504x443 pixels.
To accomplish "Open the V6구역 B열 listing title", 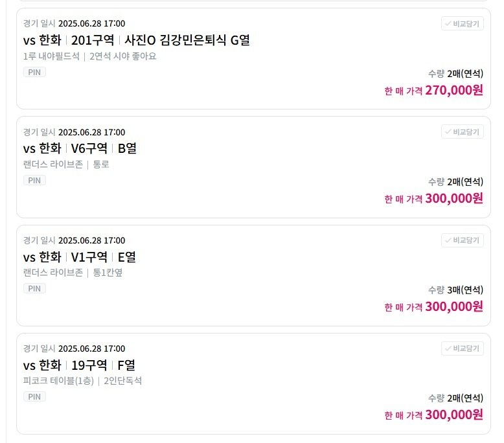I will click(x=80, y=148).
